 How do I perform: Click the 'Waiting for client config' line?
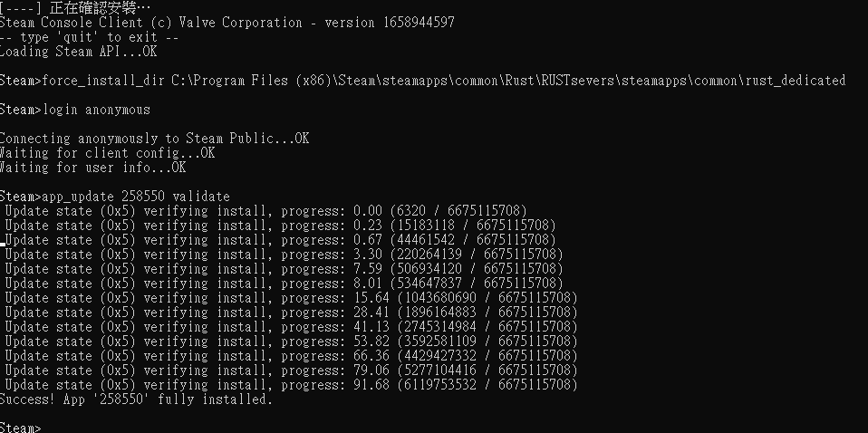click(x=107, y=153)
